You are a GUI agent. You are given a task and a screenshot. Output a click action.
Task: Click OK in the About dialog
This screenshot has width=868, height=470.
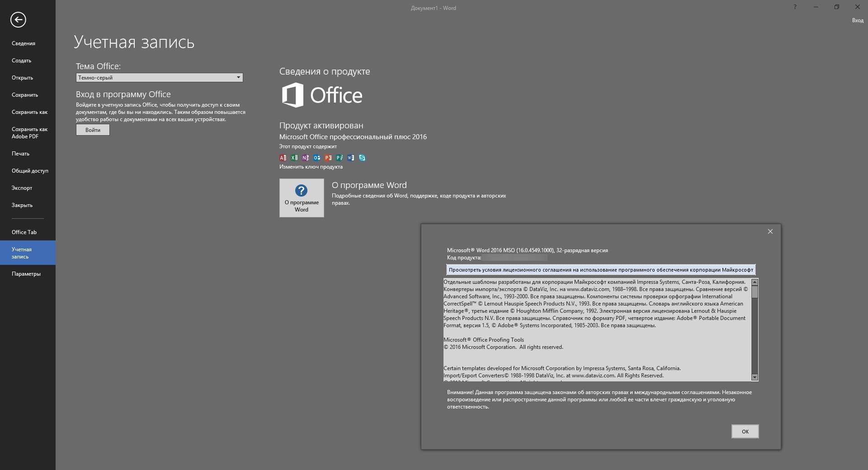(x=745, y=432)
